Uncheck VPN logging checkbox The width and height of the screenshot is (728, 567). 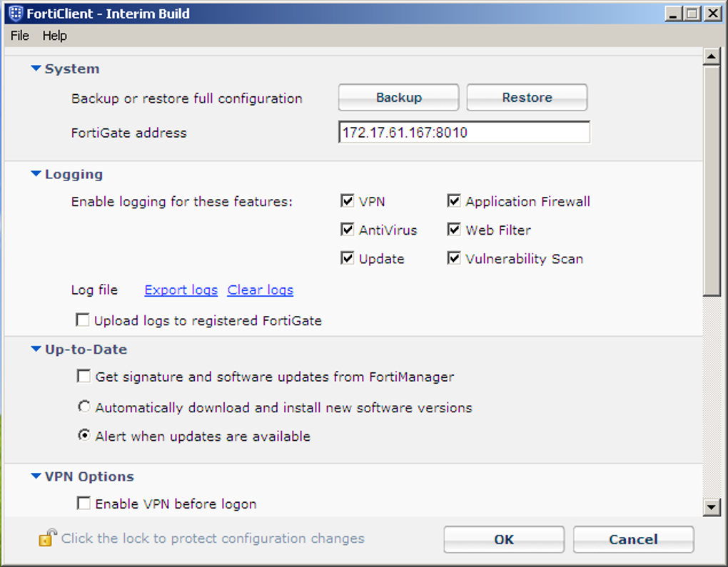pyautogui.click(x=348, y=201)
